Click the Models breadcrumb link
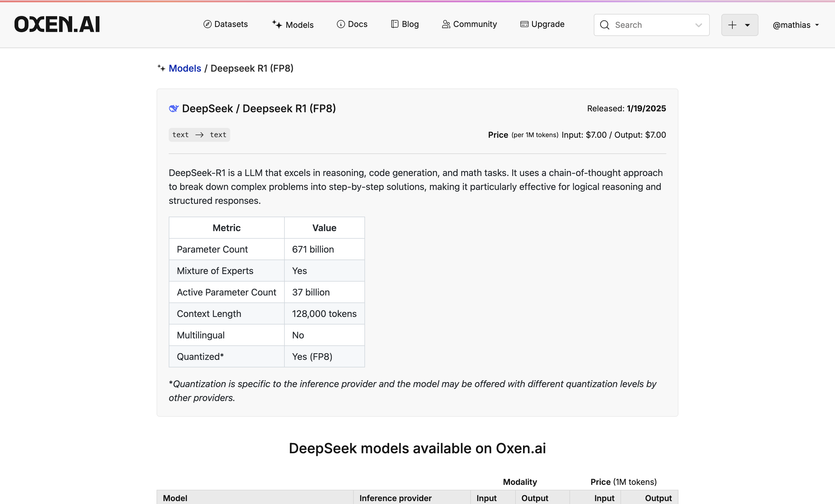Image resolution: width=835 pixels, height=504 pixels. 185,68
